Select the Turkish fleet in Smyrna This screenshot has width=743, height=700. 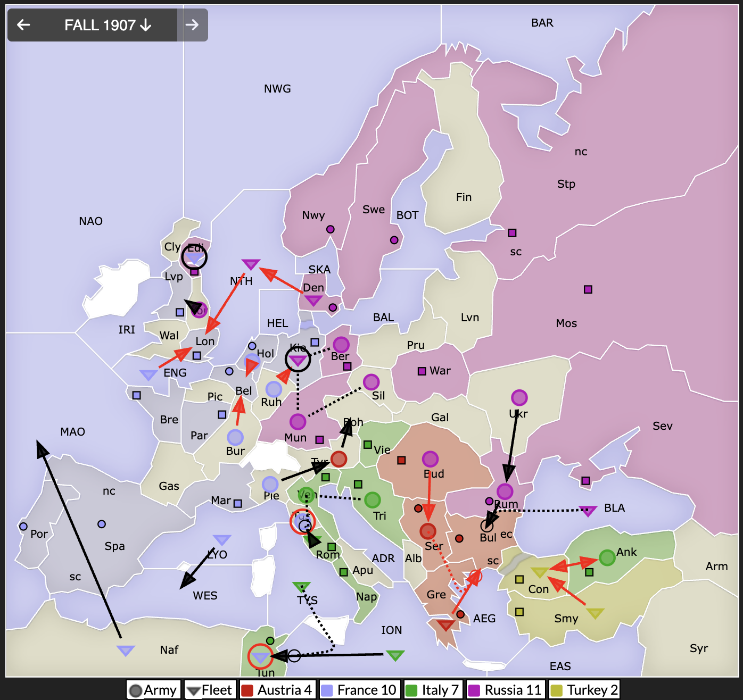coord(595,613)
